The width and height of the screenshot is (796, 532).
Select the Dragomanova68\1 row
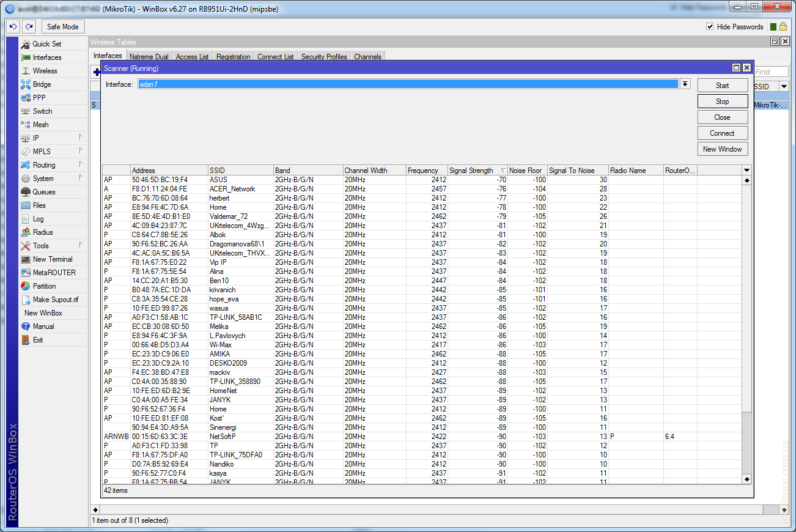click(422, 244)
